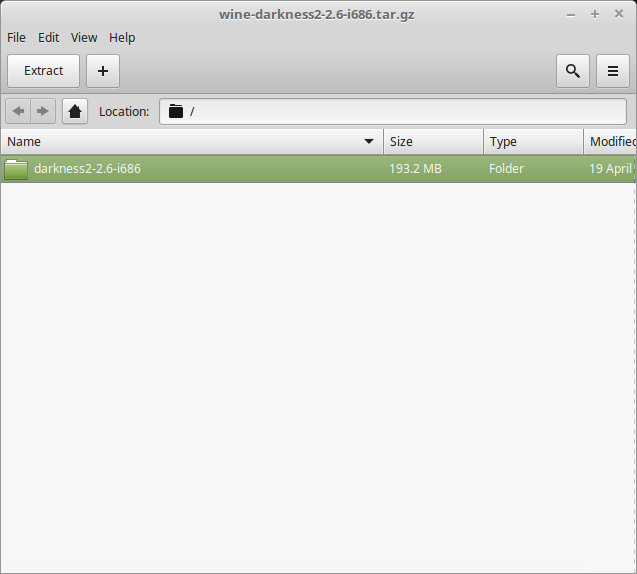Close the wine-darkness2 archive window
This screenshot has width=637, height=574.
click(619, 14)
